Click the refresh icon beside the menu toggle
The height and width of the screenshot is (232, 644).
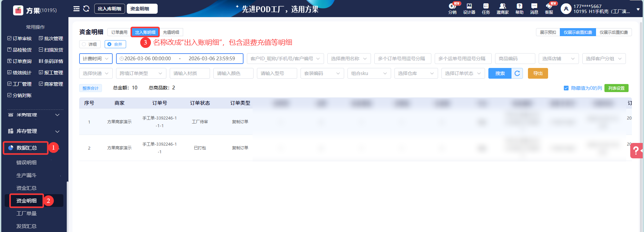click(x=86, y=9)
